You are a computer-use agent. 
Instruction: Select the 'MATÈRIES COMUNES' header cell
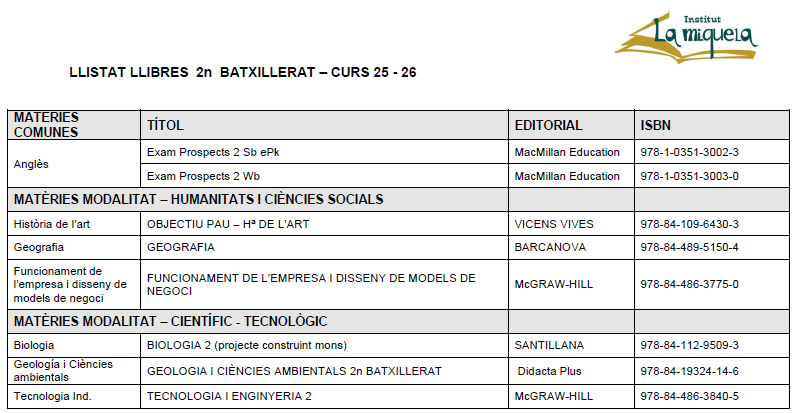pyautogui.click(x=47, y=125)
